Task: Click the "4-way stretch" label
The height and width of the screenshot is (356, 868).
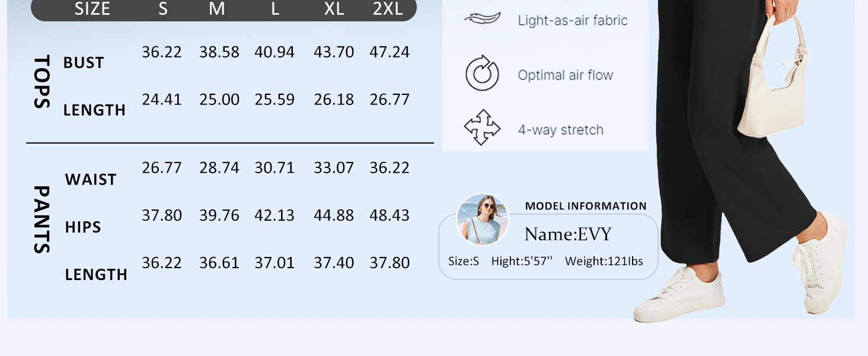Action: coord(560,130)
